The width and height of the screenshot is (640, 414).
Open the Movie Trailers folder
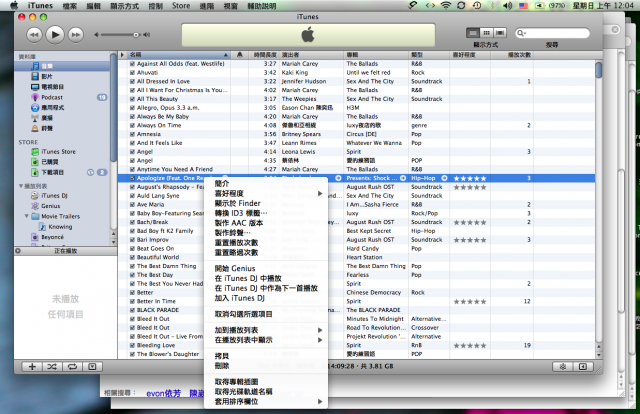click(62, 216)
